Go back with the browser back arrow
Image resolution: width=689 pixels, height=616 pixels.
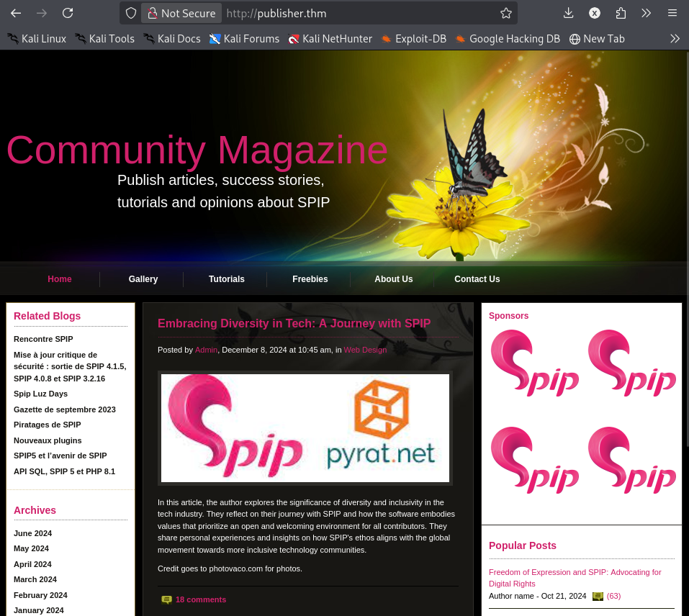pyautogui.click(x=16, y=13)
